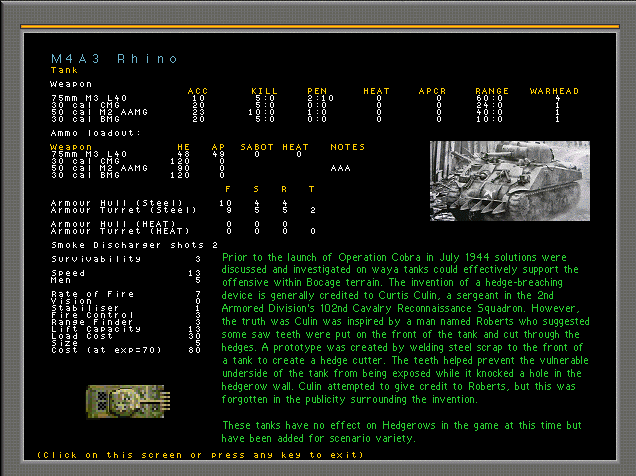Click the Smoke Discharger shots line

click(x=135, y=244)
